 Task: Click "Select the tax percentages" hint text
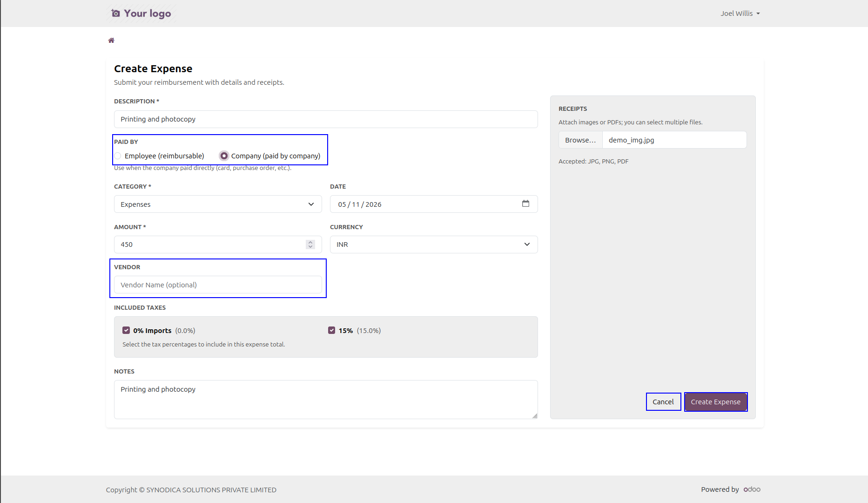coord(204,344)
